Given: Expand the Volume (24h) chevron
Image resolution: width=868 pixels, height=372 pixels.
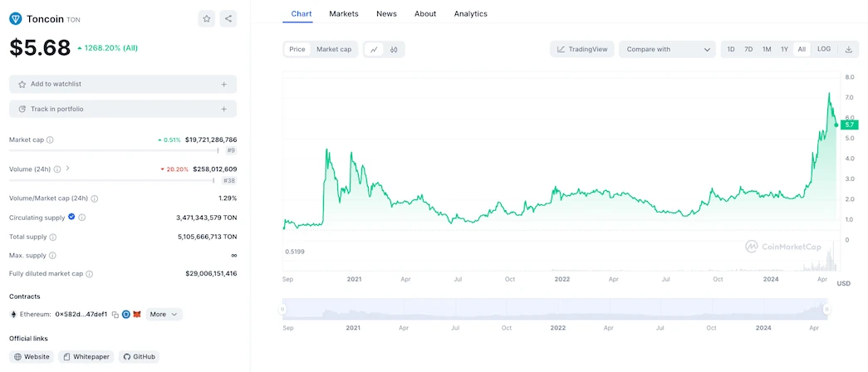Looking at the screenshot, I should point(67,169).
